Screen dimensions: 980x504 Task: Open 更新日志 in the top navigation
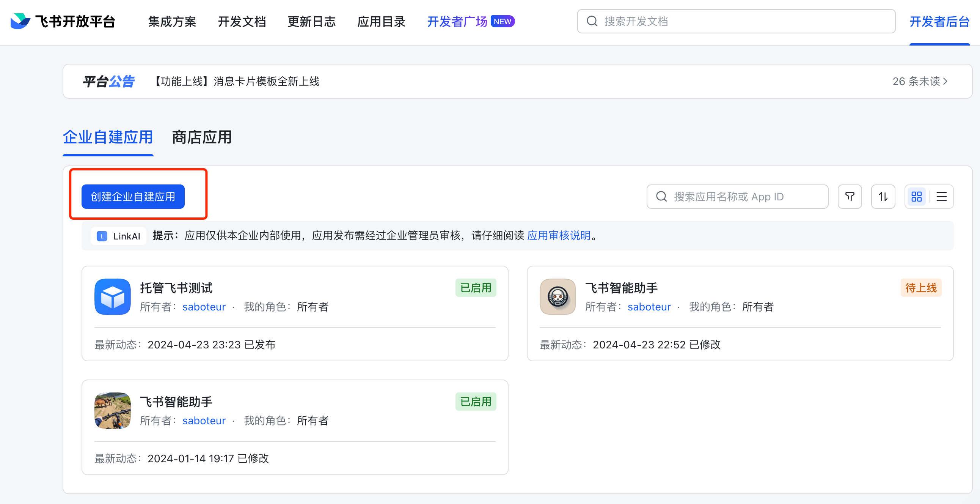click(312, 21)
